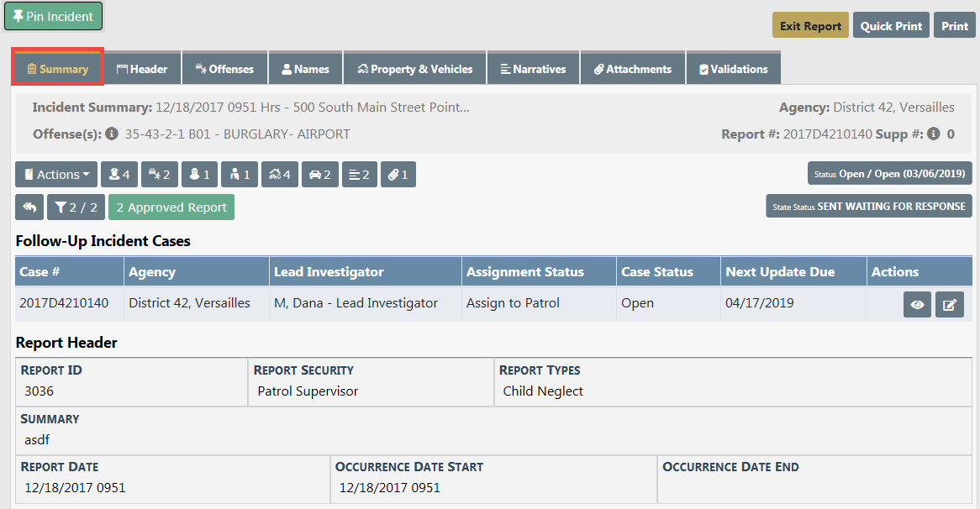Click the State Status SENT WAITING FOR RESPONSE badge
The height and width of the screenshot is (509, 980).
[x=868, y=207]
